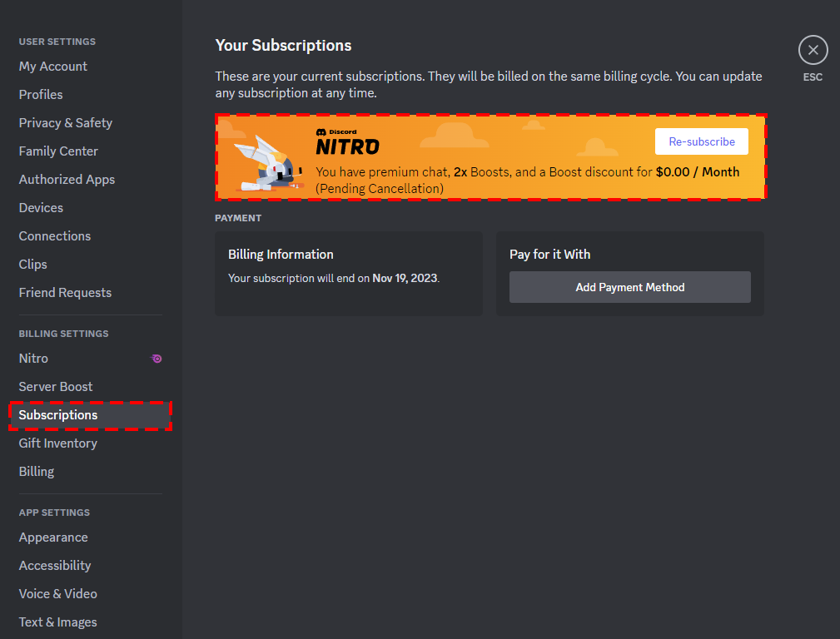Select the Subscriptions tab
This screenshot has height=639, width=840.
(x=57, y=414)
